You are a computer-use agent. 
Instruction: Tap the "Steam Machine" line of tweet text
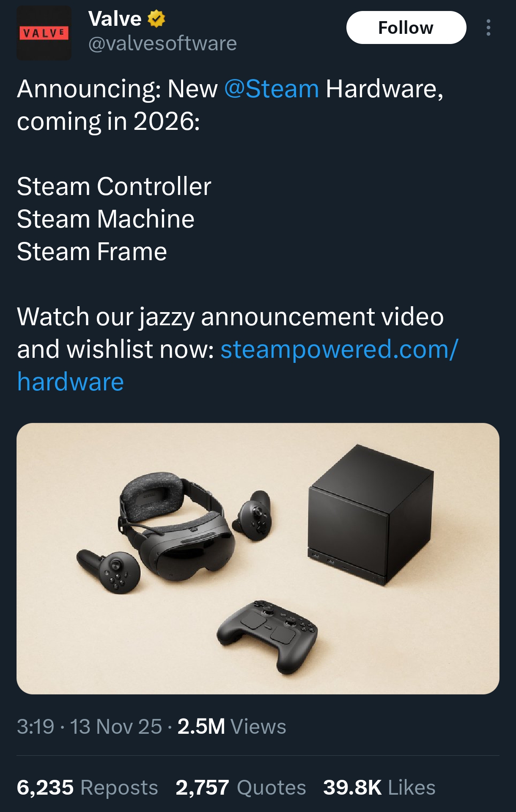(x=106, y=219)
